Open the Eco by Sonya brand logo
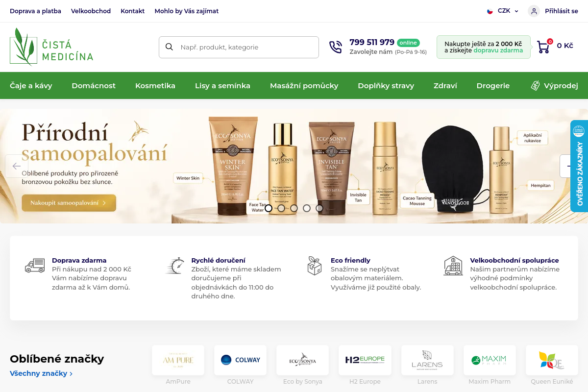The width and height of the screenshot is (588, 392). coord(303,360)
